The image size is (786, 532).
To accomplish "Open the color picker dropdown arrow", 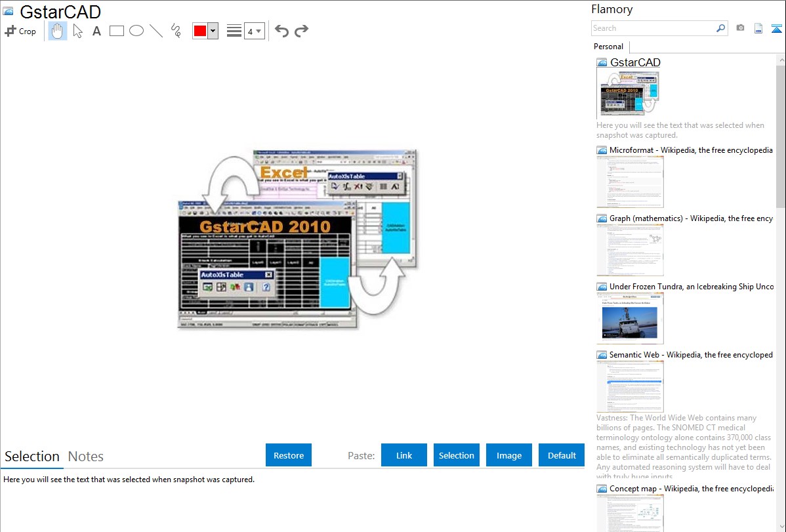I will click(213, 31).
